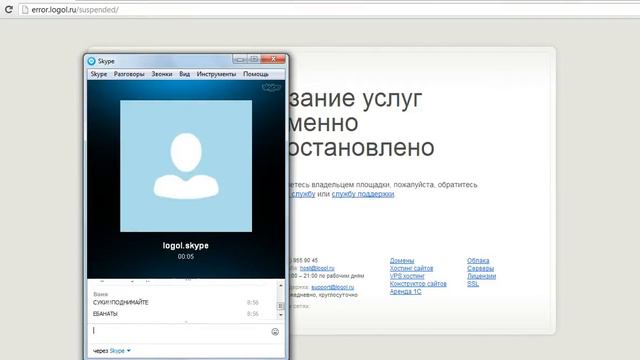Image resolution: width=640 pixels, height=360 pixels.
Task: Click the host@logol.ru email link
Action: coord(317,268)
